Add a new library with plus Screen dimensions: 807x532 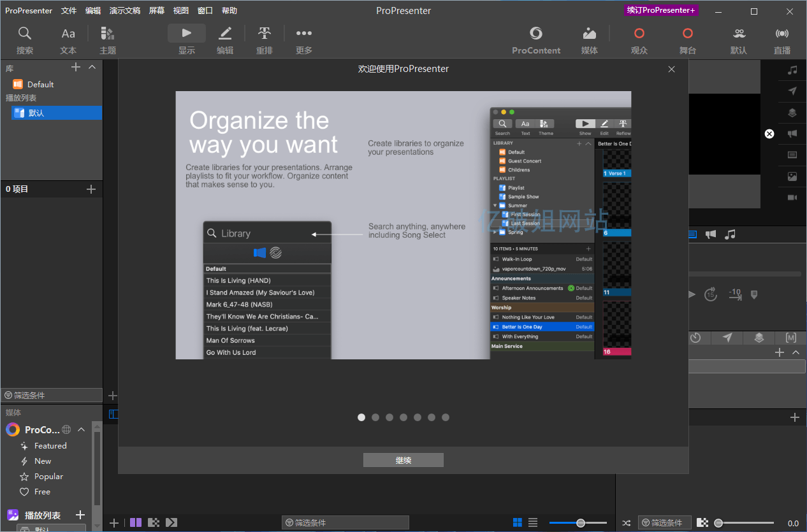pyautogui.click(x=76, y=68)
